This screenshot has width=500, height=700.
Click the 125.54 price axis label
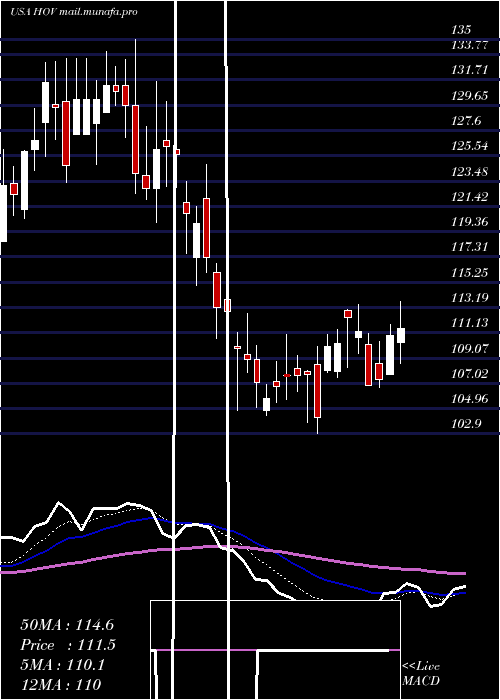(x=470, y=146)
